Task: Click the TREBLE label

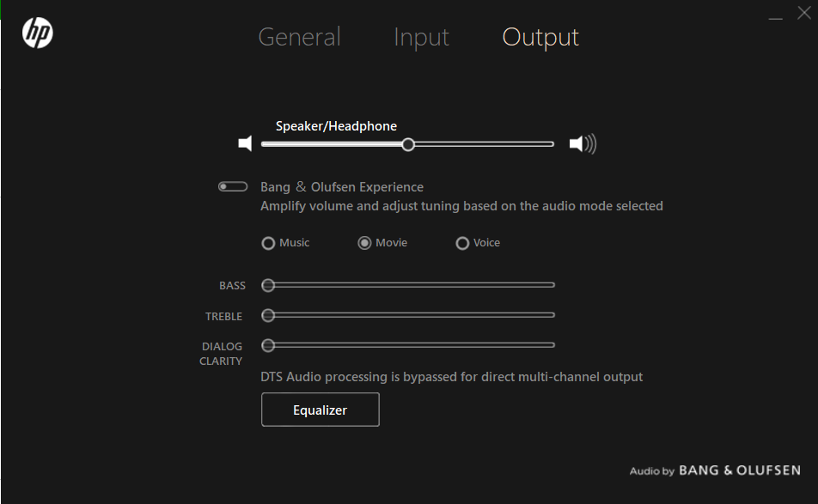Action: click(223, 316)
